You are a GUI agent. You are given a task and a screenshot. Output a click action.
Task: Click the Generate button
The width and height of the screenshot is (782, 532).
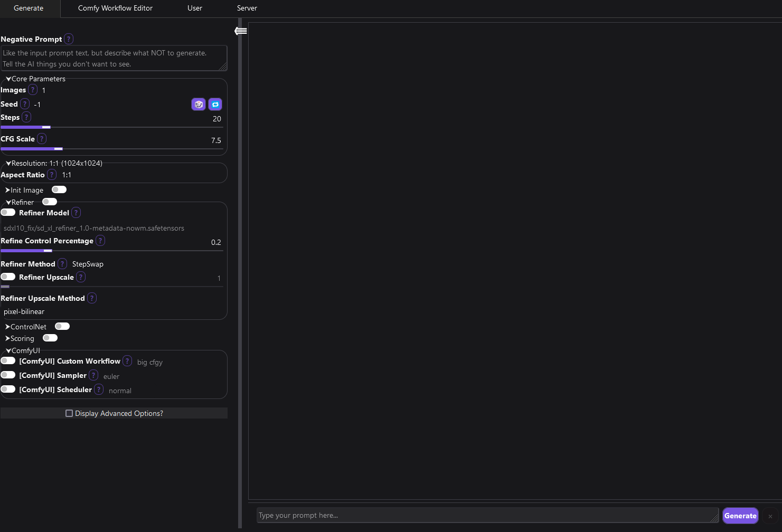click(x=740, y=516)
